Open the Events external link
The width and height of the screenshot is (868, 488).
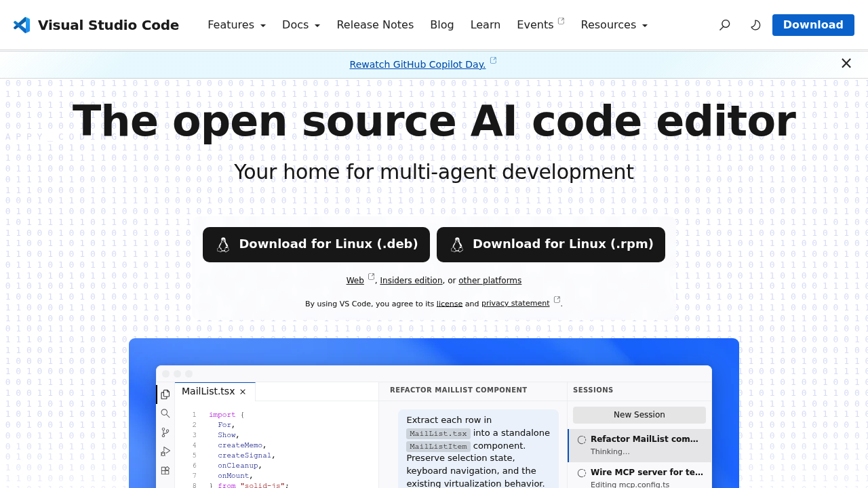pos(540,25)
